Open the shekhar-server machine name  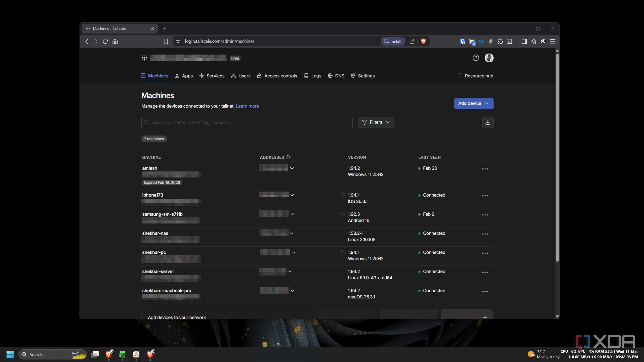click(x=158, y=271)
